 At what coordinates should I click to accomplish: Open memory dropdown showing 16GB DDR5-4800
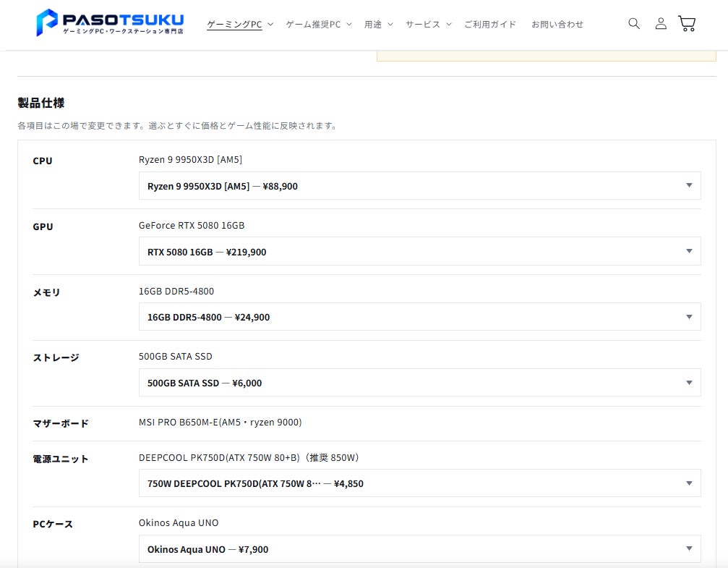point(420,317)
